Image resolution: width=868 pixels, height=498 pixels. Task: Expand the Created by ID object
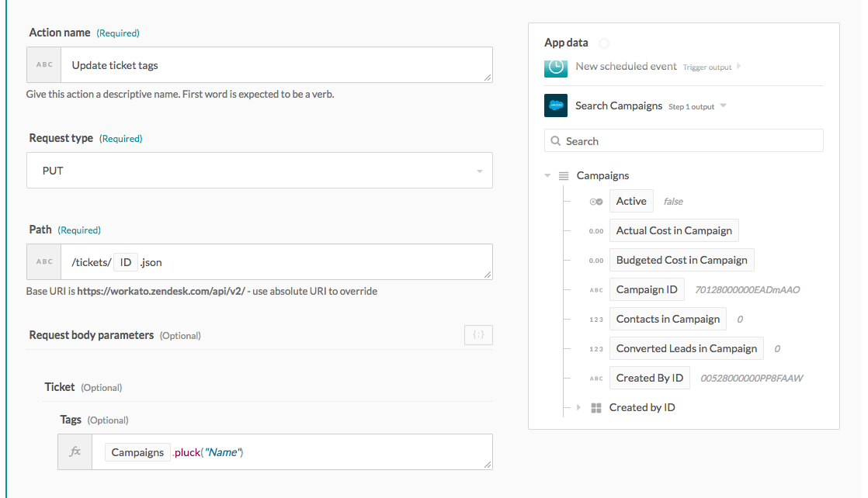click(578, 407)
